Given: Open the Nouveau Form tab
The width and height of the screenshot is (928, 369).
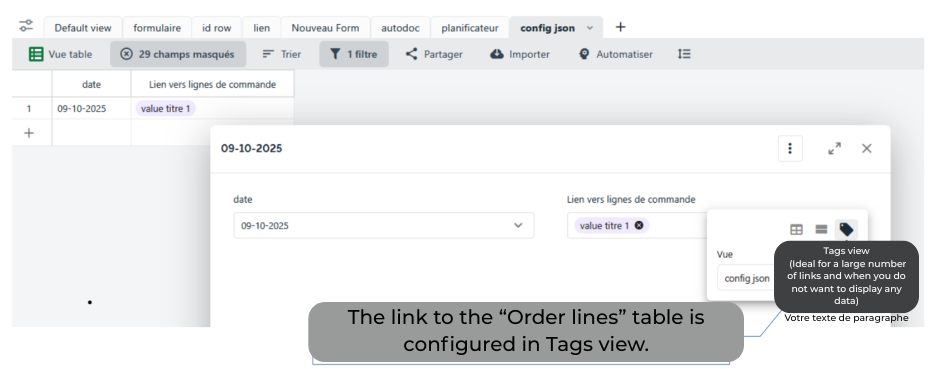Looking at the screenshot, I should (x=325, y=28).
